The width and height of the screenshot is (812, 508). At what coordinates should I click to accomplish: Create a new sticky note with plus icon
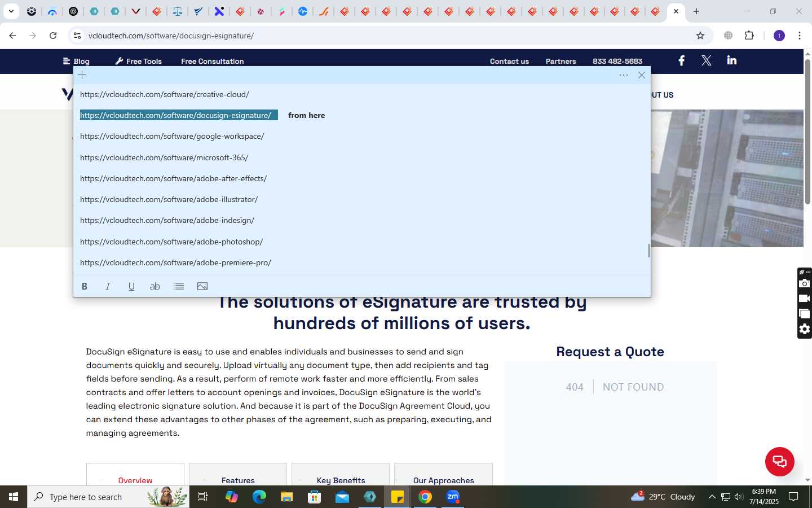(x=82, y=75)
